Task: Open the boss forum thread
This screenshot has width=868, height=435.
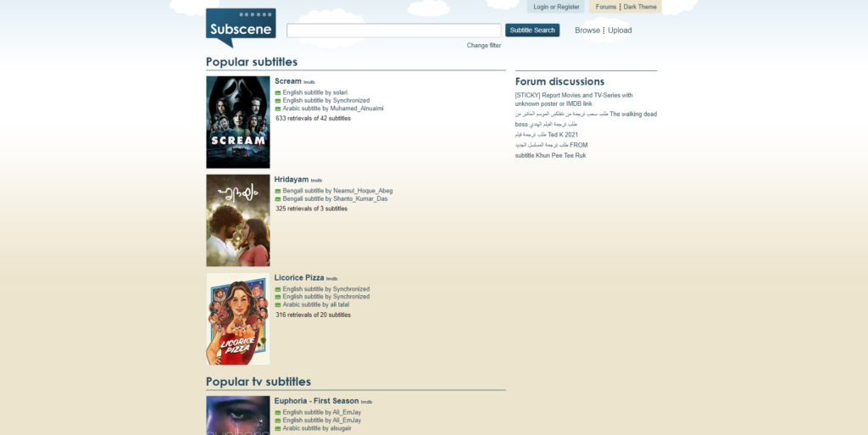Action: [547, 125]
